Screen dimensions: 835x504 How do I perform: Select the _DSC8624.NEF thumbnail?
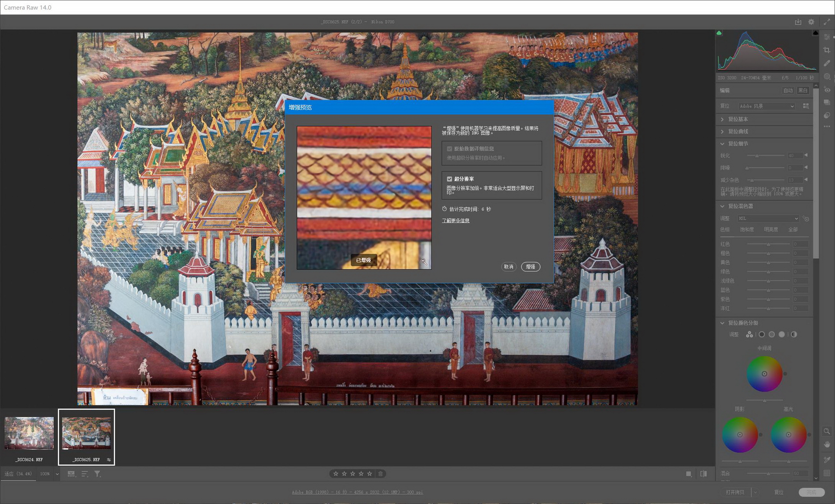click(29, 433)
